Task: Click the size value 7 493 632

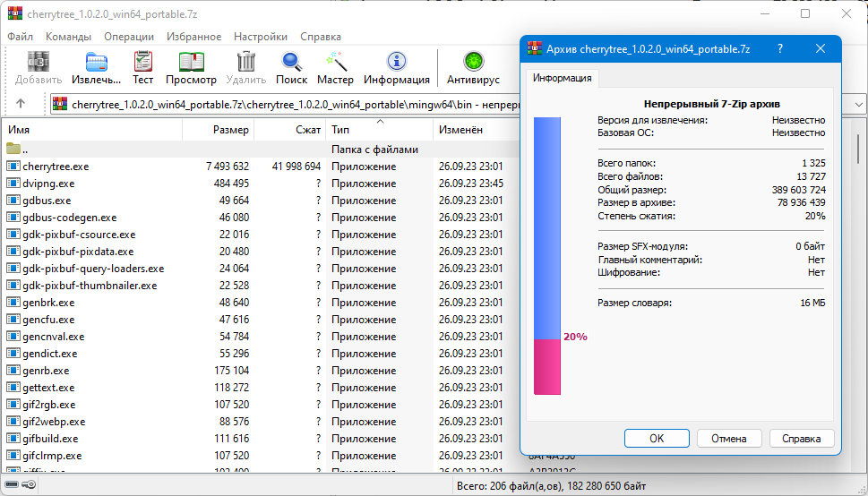Action: [228, 166]
